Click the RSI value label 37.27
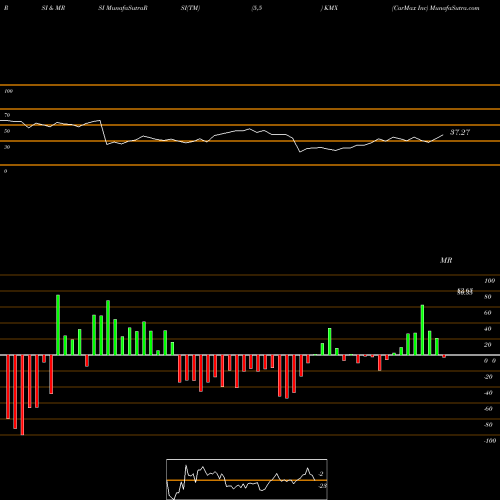Image resolution: width=500 pixels, height=500 pixels. coord(460,132)
